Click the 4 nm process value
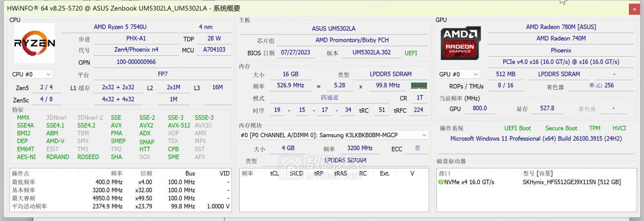 coord(206,27)
